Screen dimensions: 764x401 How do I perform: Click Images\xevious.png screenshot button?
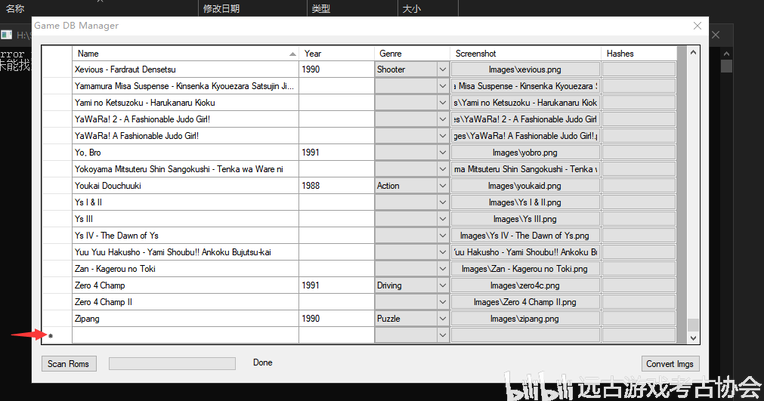[525, 70]
